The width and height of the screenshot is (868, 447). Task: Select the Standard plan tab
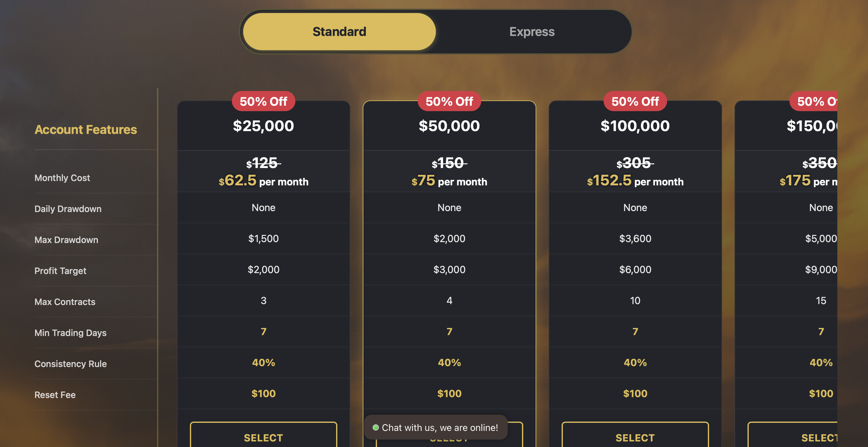[x=339, y=31]
